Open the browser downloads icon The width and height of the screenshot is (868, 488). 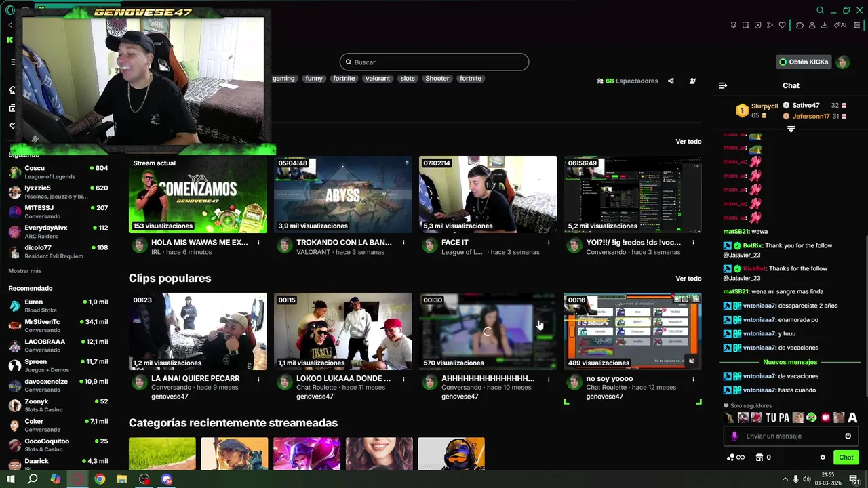point(824,25)
